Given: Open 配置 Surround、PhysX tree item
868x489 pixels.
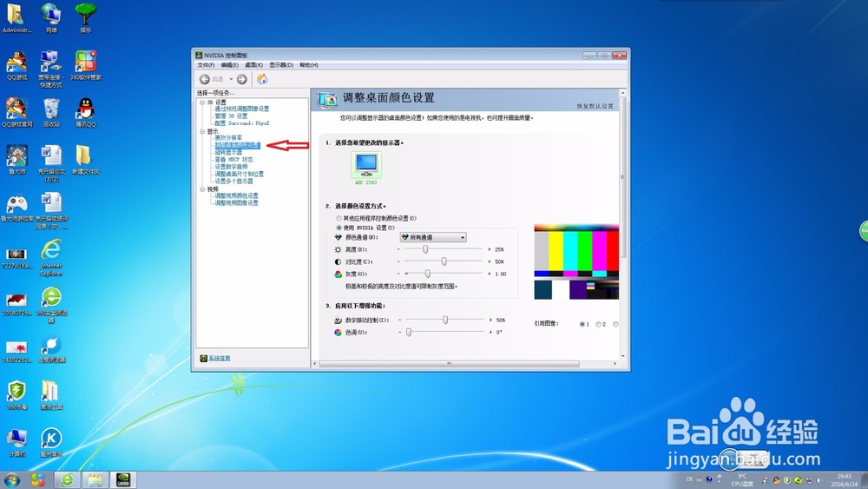Looking at the screenshot, I should pyautogui.click(x=242, y=123).
